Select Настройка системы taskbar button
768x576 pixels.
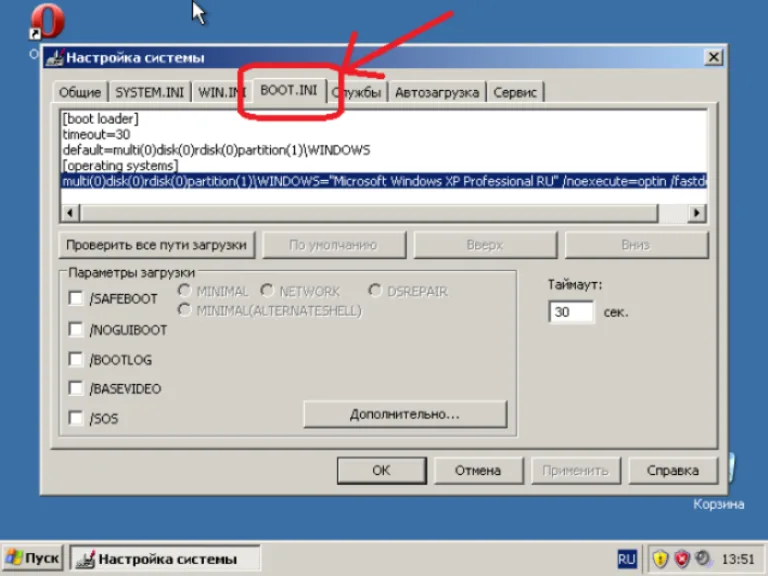click(165, 558)
